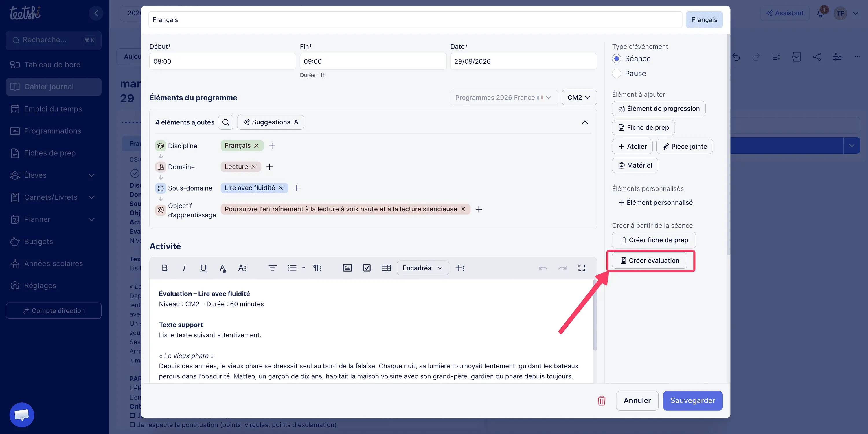Click the Date field 29/09/2026
868x434 pixels.
523,61
